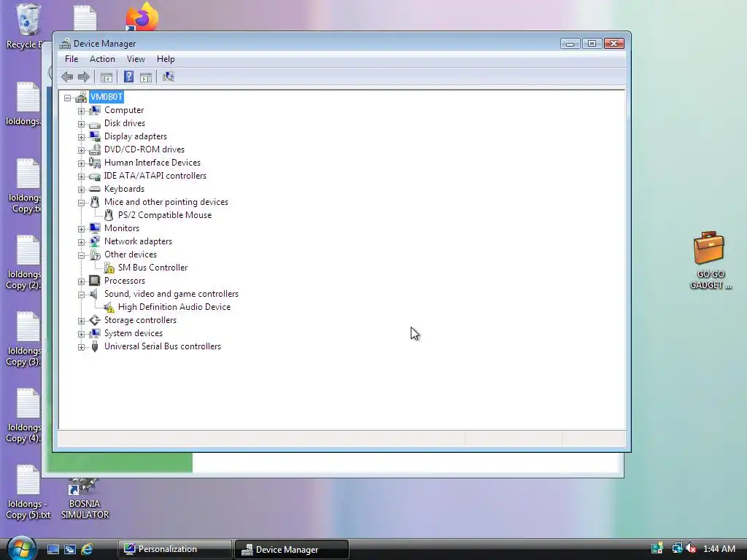This screenshot has width=747, height=560.
Task: Open Help via the blue question mark icon
Action: [x=128, y=77]
